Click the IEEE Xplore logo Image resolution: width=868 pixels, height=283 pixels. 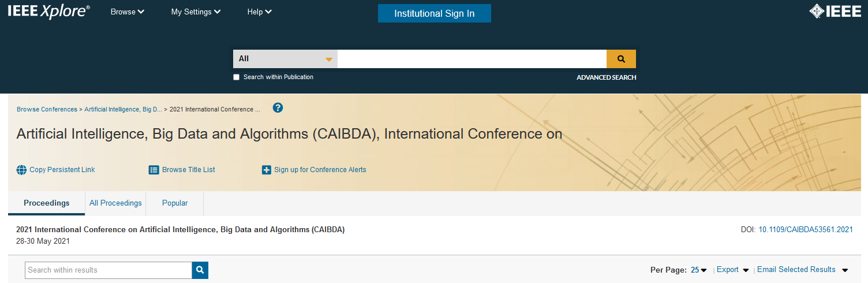click(48, 12)
